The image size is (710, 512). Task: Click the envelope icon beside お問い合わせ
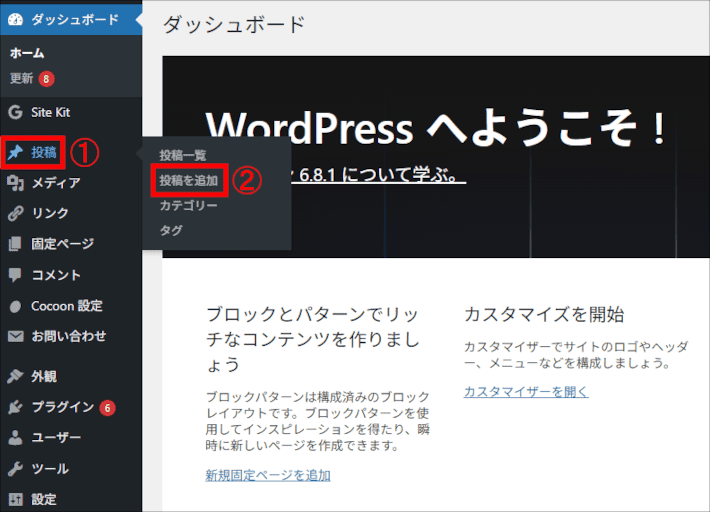click(15, 336)
